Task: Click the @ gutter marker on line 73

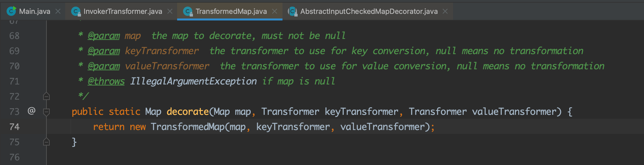Action: coord(31,111)
